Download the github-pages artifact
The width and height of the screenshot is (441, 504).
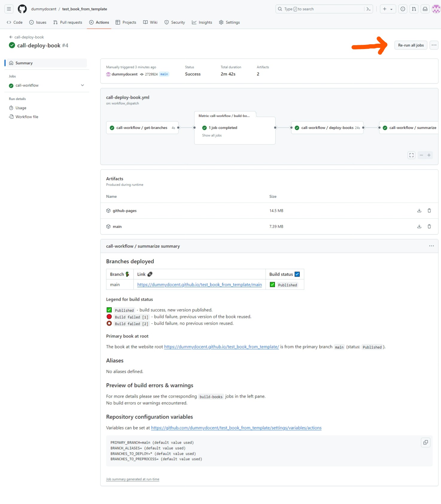click(x=419, y=211)
